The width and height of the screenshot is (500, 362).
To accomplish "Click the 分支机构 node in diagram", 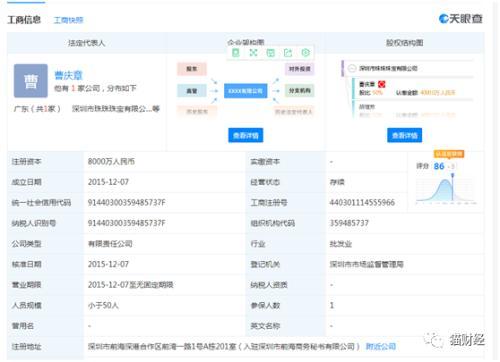I will pyautogui.click(x=299, y=91).
